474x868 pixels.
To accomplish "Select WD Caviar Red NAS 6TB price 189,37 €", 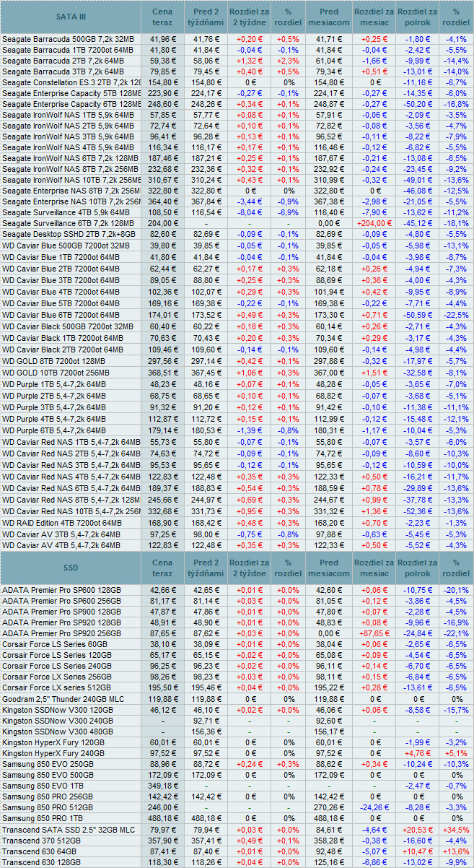I will pyautogui.click(x=163, y=487).
